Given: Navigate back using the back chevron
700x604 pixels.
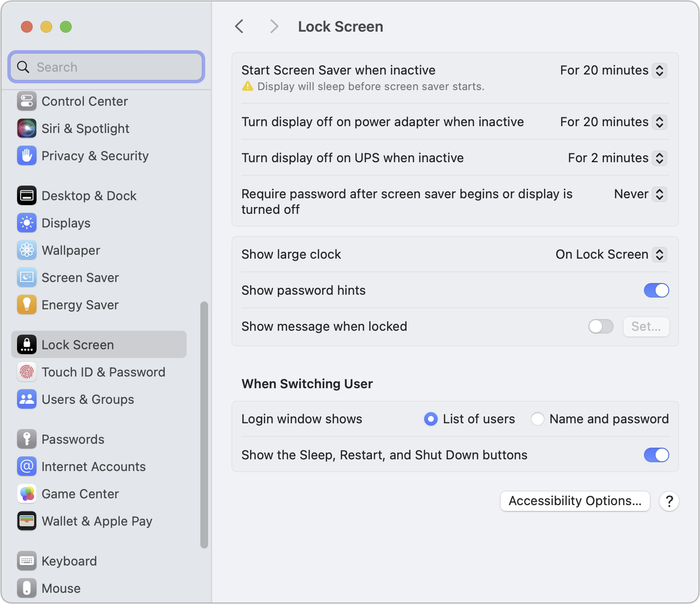Looking at the screenshot, I should (x=239, y=26).
